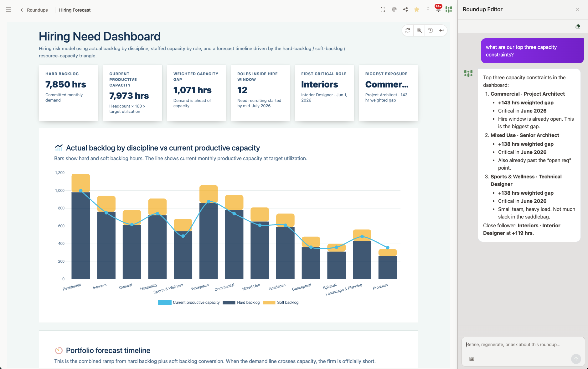Open the theme palette icon

click(394, 9)
